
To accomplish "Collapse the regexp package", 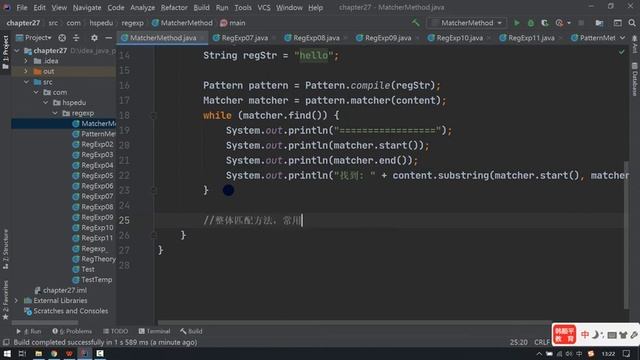I will [x=55, y=113].
